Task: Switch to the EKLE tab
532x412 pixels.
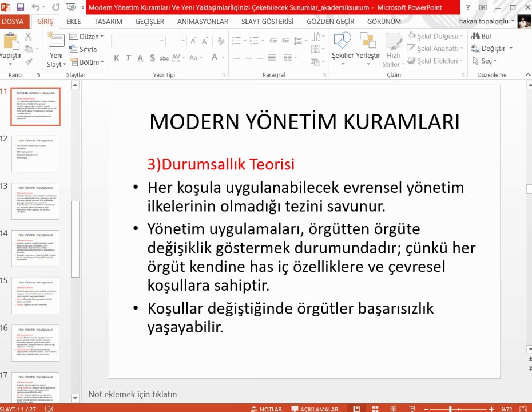Action: point(74,22)
